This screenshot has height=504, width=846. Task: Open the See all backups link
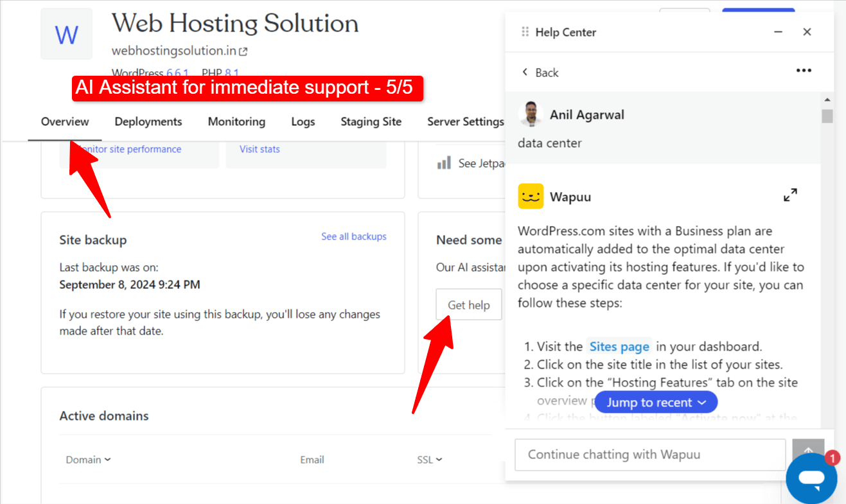[353, 236]
